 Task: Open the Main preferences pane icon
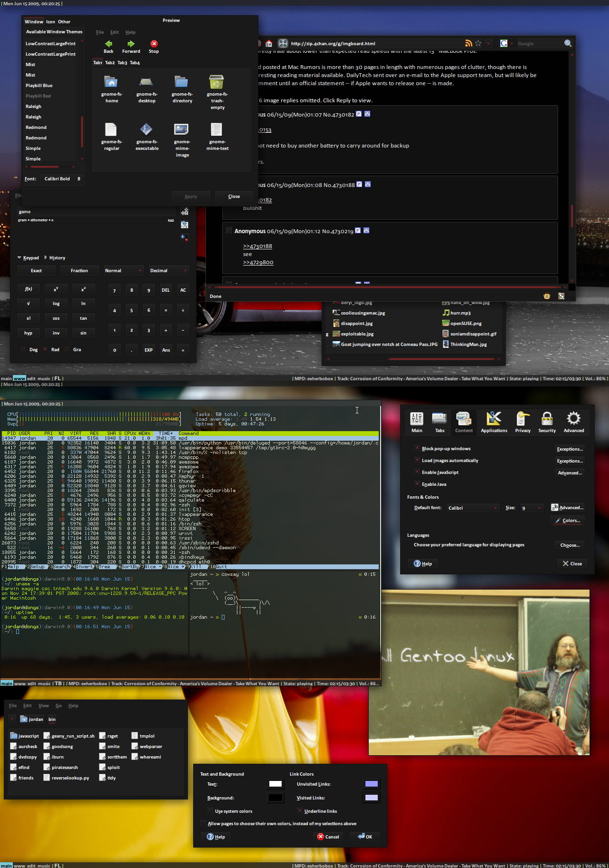417,419
